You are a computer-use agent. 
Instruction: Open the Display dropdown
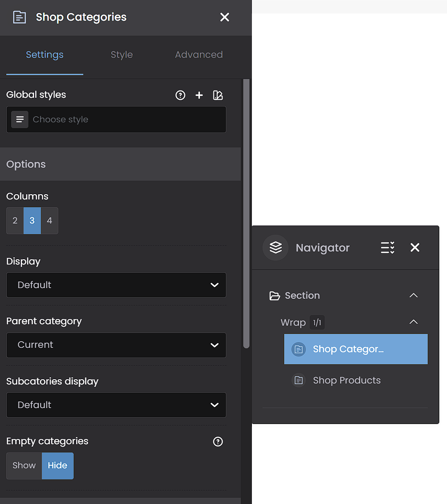coord(116,285)
